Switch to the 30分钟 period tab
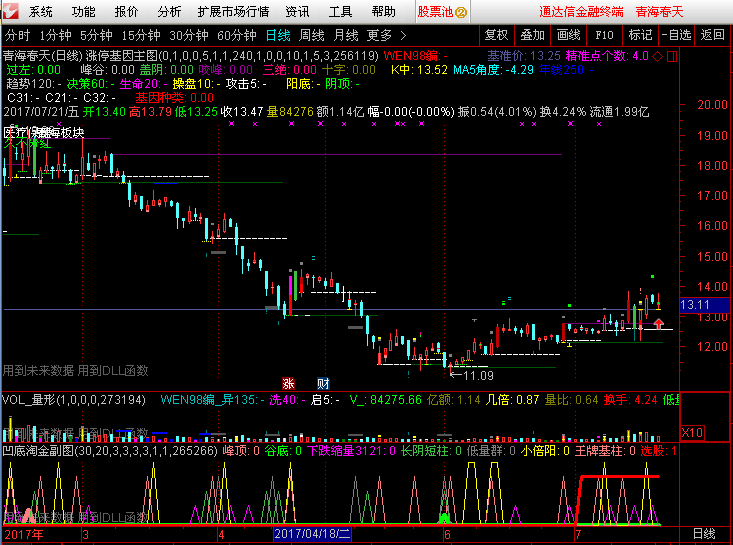Screen dimensions: 733x545 click(x=189, y=36)
